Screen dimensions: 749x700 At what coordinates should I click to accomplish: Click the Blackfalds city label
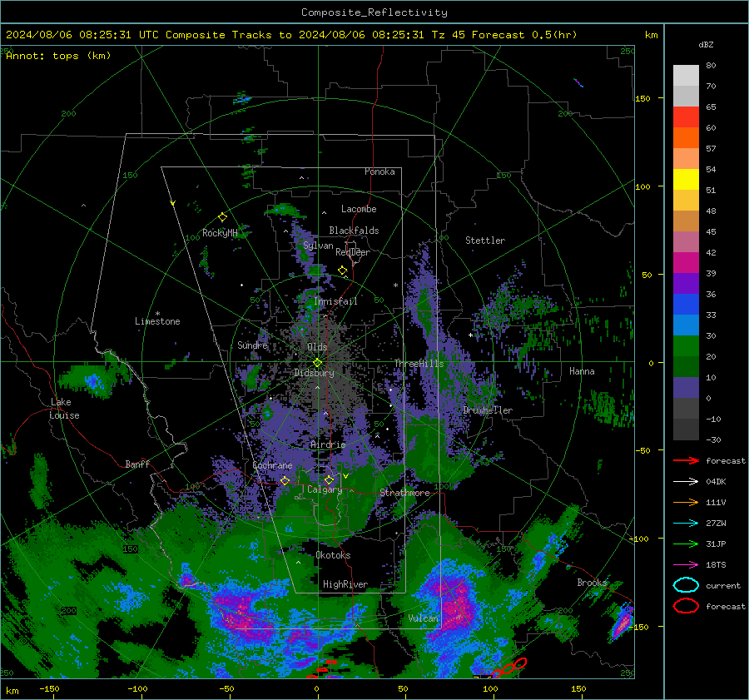pyautogui.click(x=354, y=231)
